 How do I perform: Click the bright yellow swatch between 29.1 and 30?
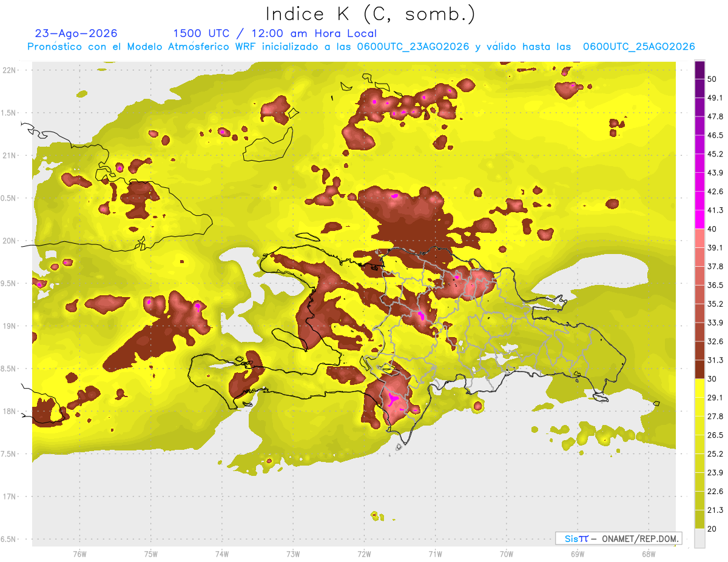coord(700,389)
